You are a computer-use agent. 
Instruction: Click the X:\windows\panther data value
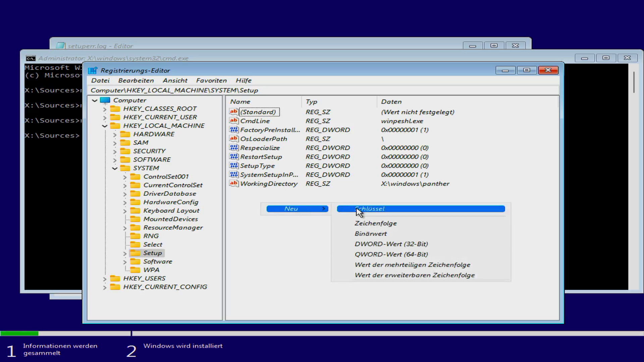pyautogui.click(x=415, y=184)
